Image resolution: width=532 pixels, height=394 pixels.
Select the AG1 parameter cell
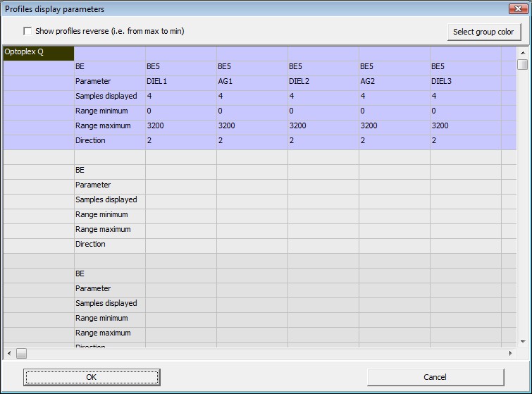[x=252, y=82]
